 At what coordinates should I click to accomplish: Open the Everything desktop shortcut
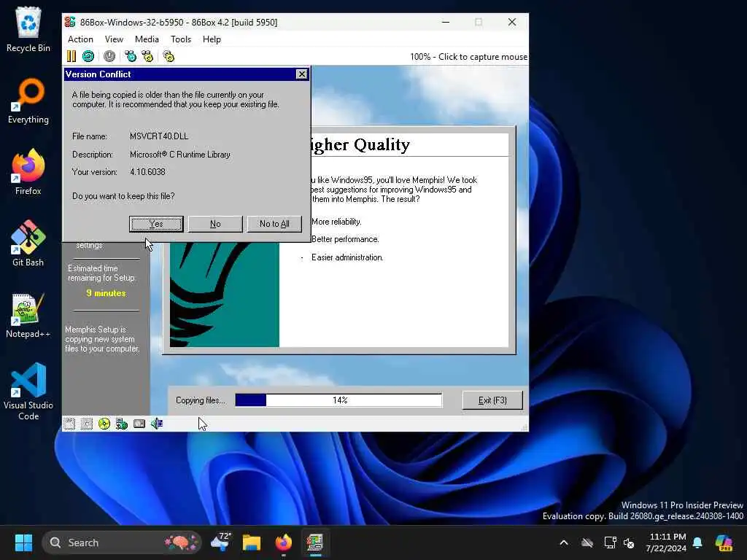click(x=28, y=101)
